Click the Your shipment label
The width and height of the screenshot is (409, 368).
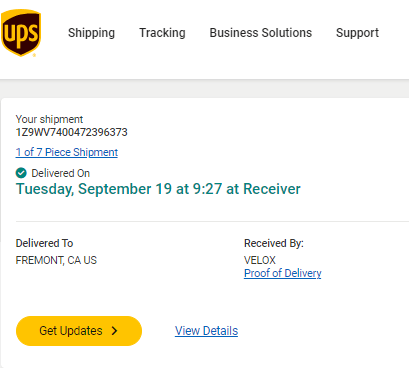pos(49,119)
